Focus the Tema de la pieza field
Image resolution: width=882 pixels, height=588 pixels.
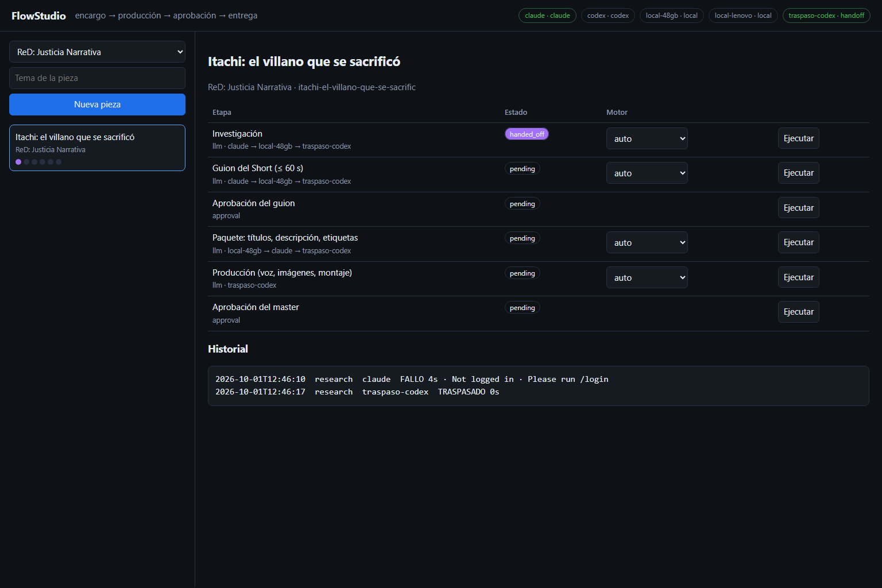[x=97, y=78]
